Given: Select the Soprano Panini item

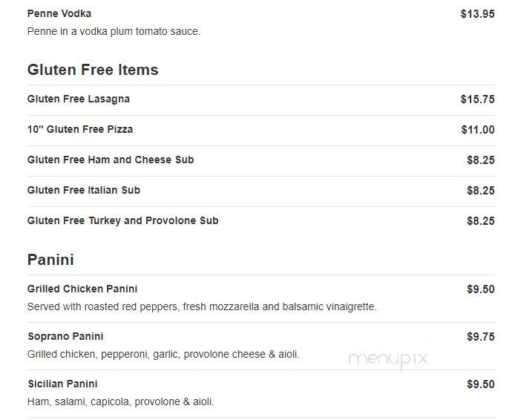Looking at the screenshot, I should coord(65,336).
